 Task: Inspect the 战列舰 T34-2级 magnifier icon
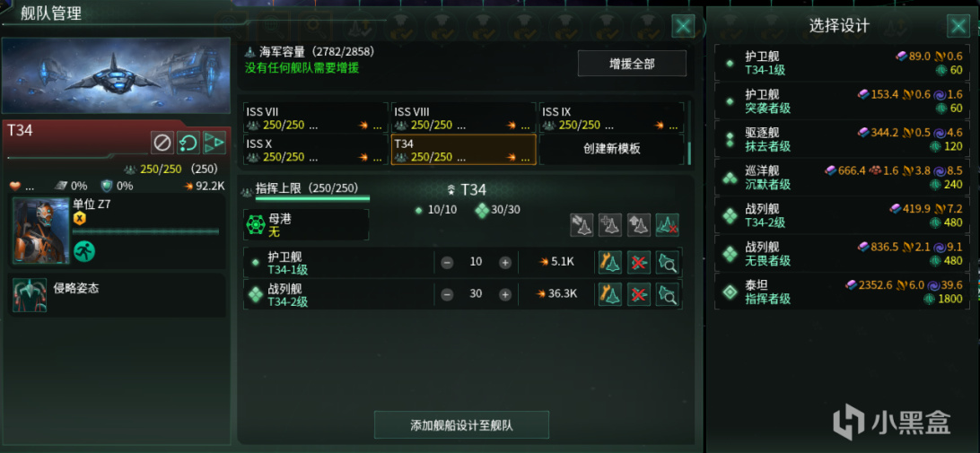tap(668, 293)
